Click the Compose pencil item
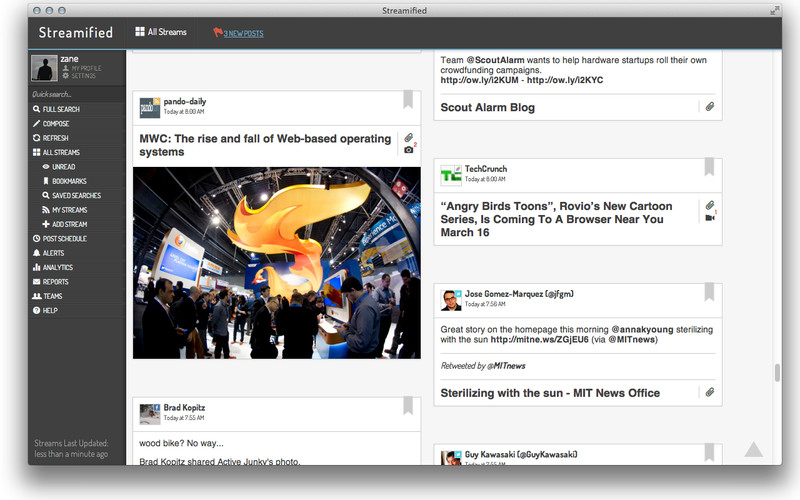This screenshot has width=800, height=500. click(51, 123)
